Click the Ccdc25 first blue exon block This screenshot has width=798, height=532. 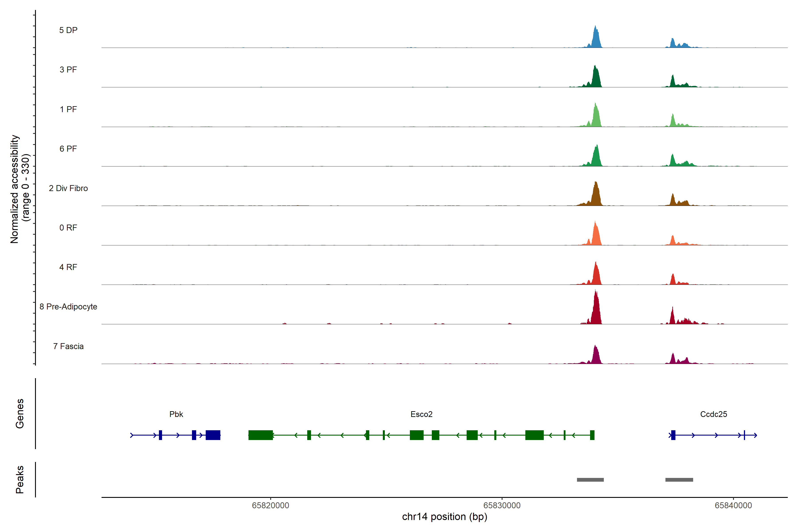point(673,435)
